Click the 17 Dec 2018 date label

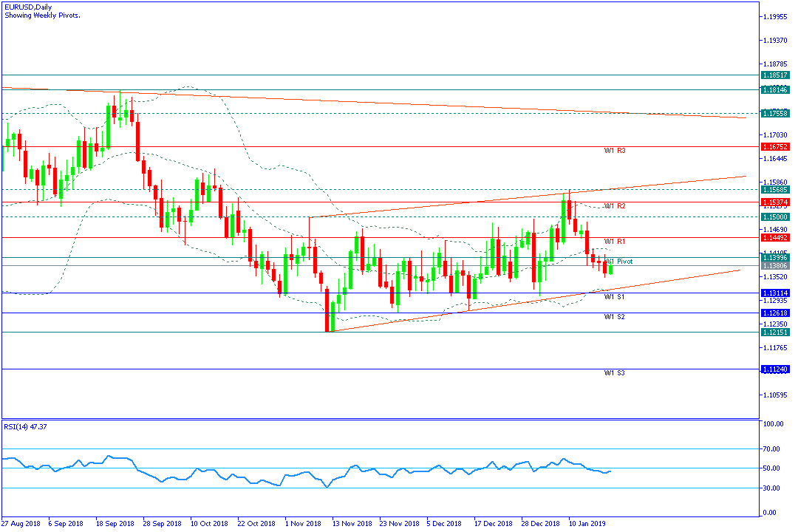click(493, 523)
